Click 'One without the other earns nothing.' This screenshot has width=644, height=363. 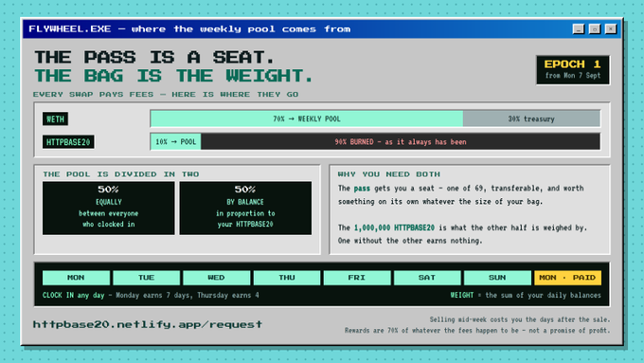410,241
